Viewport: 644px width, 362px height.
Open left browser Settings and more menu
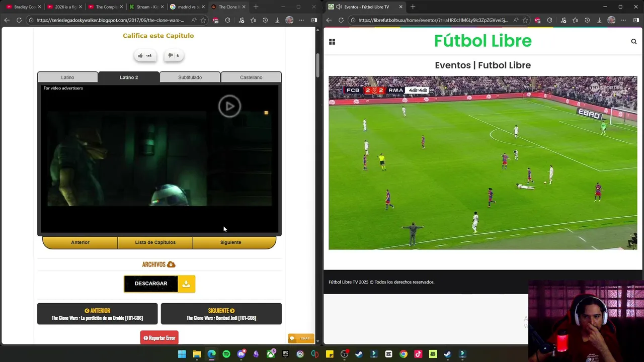point(301,20)
